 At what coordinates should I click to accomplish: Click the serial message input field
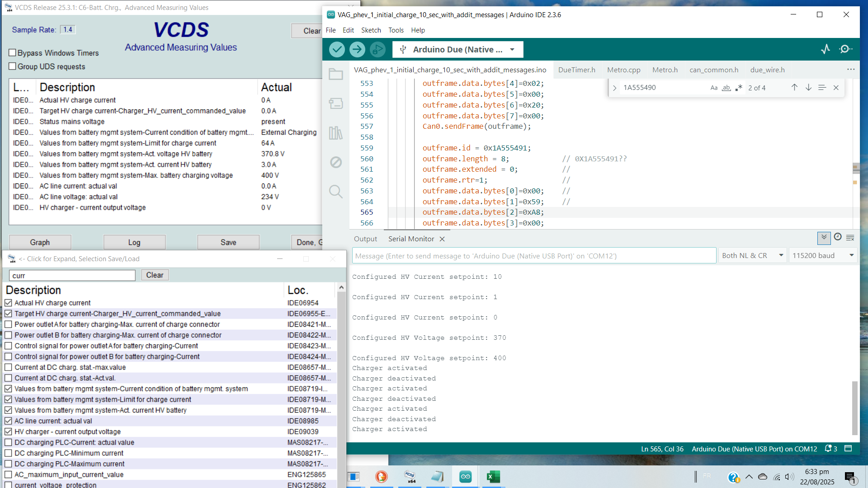(533, 256)
